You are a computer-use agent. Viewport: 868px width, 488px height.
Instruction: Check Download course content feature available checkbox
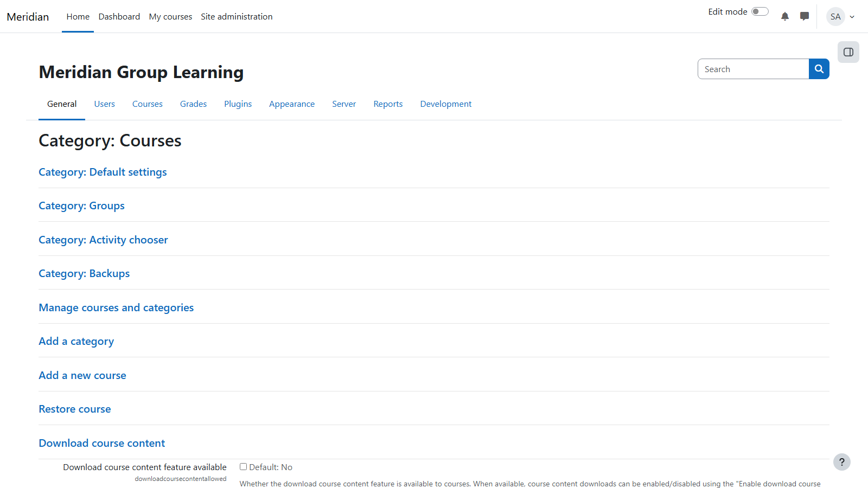[x=244, y=466]
